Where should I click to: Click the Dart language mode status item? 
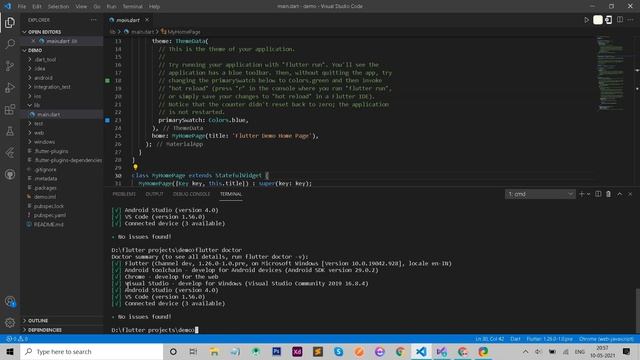(516, 339)
